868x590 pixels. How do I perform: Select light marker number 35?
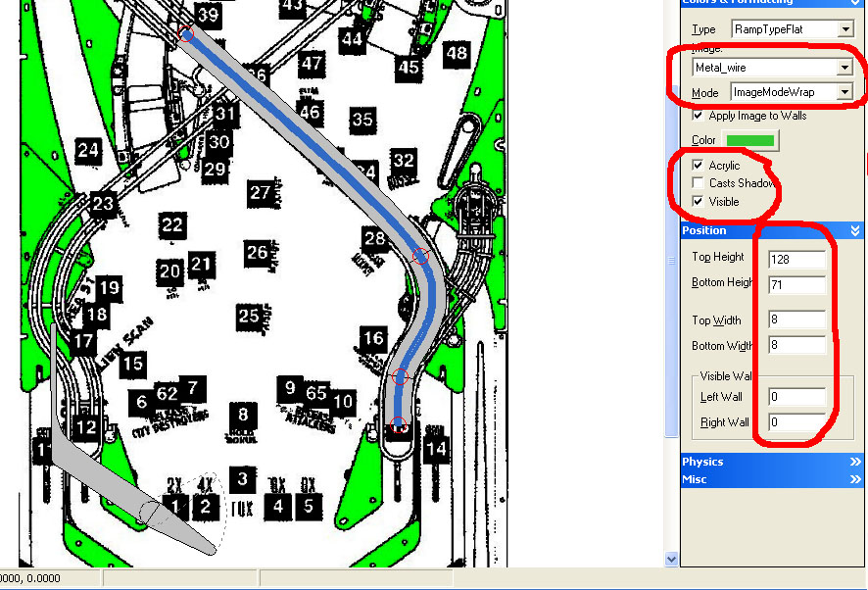tap(362, 120)
